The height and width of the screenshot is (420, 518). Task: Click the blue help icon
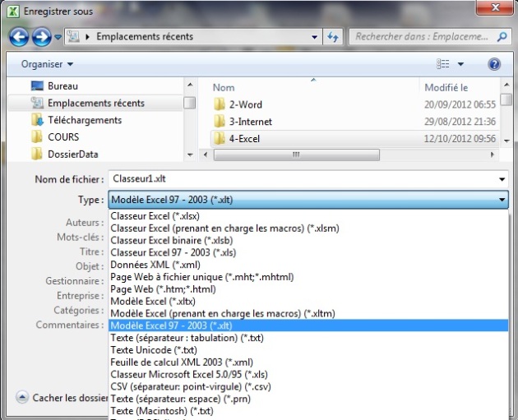494,64
